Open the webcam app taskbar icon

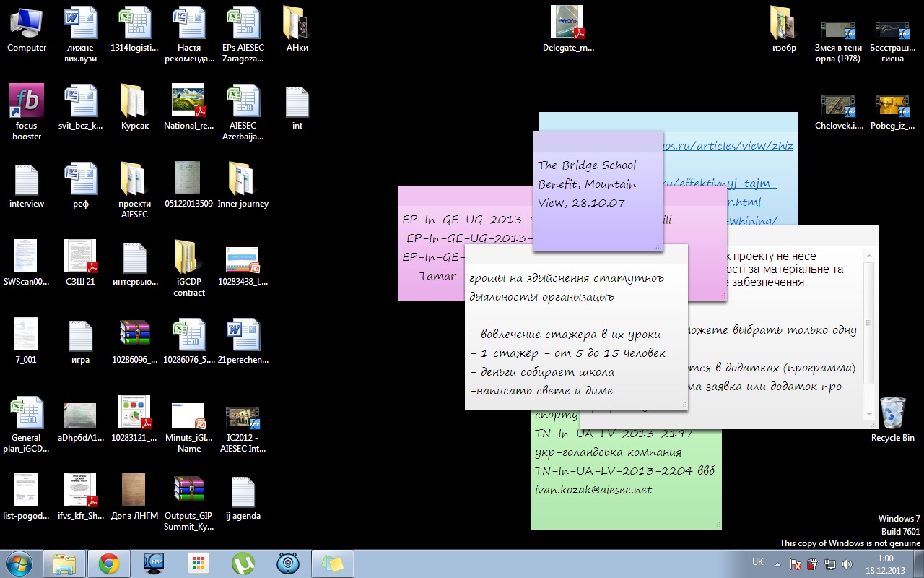pos(288,564)
